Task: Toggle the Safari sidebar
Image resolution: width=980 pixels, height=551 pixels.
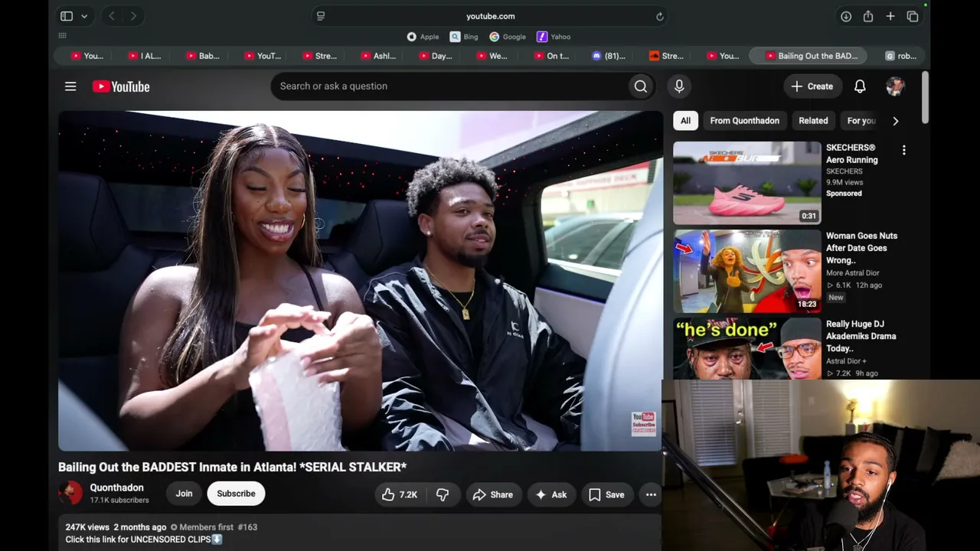Action: click(67, 16)
